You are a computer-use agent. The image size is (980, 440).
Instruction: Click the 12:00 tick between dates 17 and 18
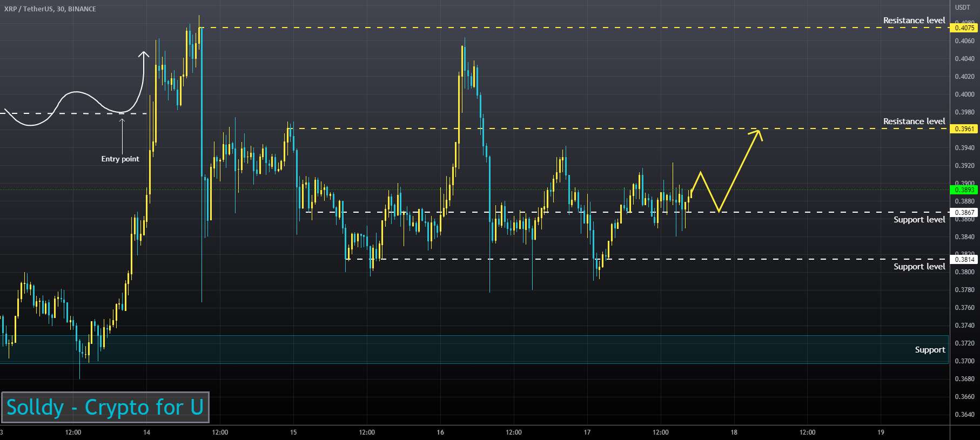coord(661,432)
